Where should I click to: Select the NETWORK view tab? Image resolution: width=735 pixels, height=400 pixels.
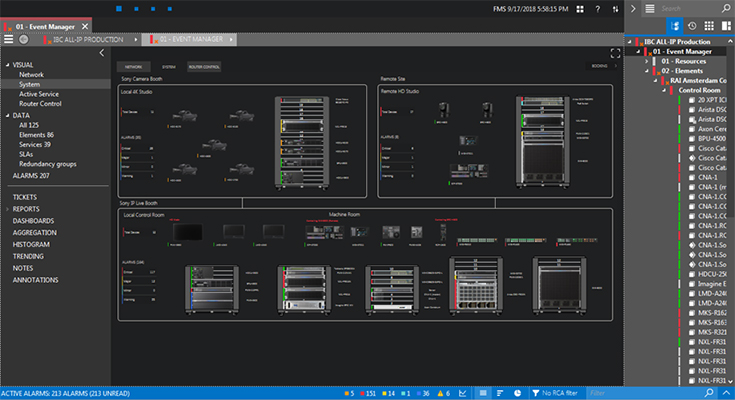pos(136,67)
